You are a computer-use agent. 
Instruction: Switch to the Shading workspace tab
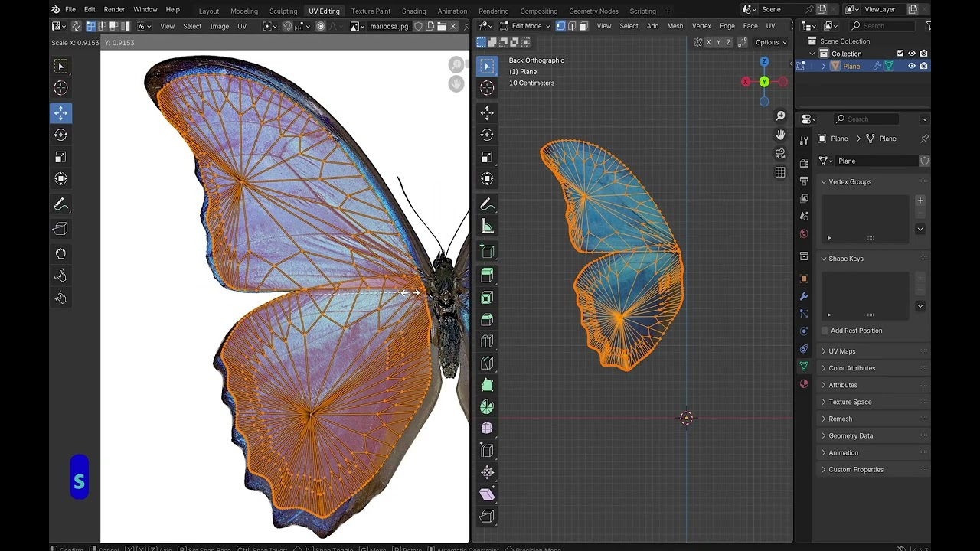413,11
